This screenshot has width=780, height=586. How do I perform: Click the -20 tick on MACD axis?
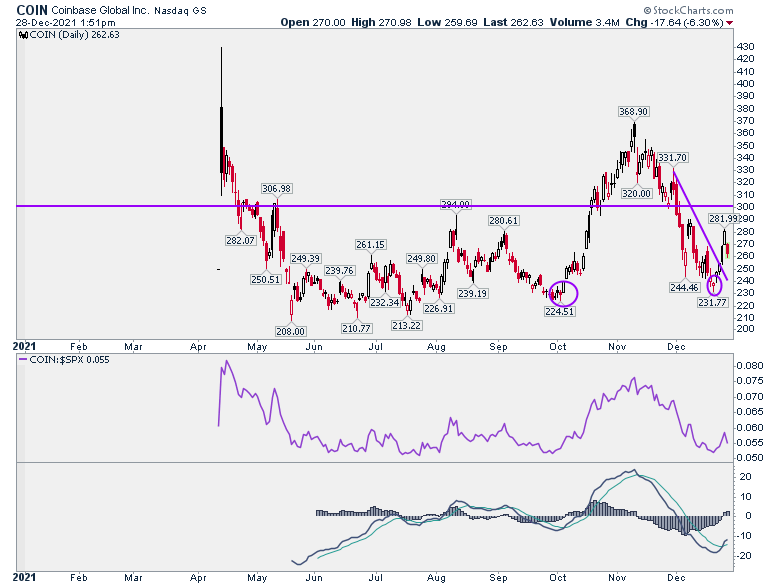[744, 556]
